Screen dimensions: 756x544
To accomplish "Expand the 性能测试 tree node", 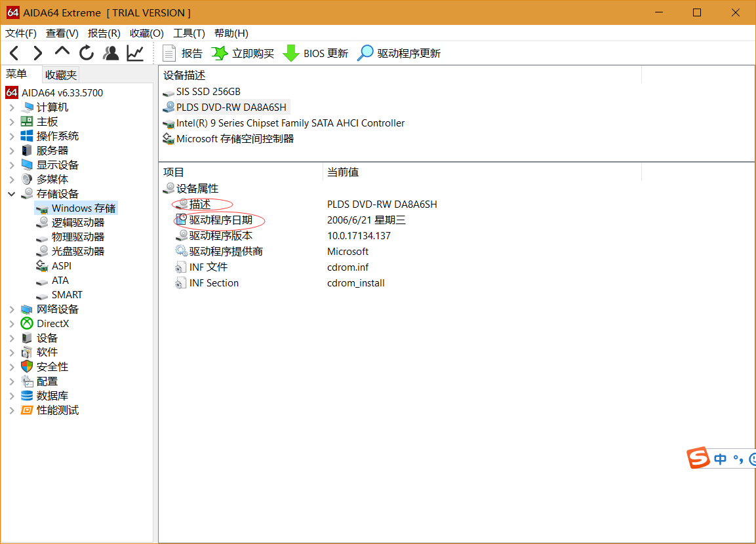I will pyautogui.click(x=12, y=410).
